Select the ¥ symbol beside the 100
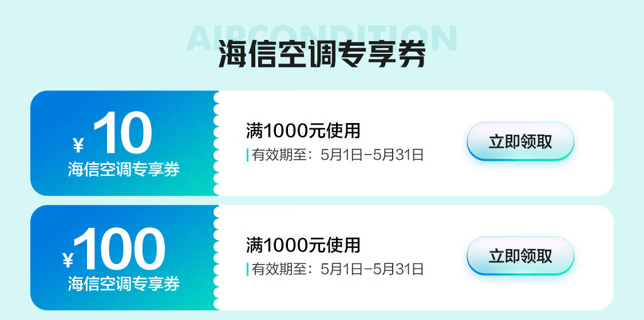Viewport: 644px width, 320px height. [x=68, y=261]
